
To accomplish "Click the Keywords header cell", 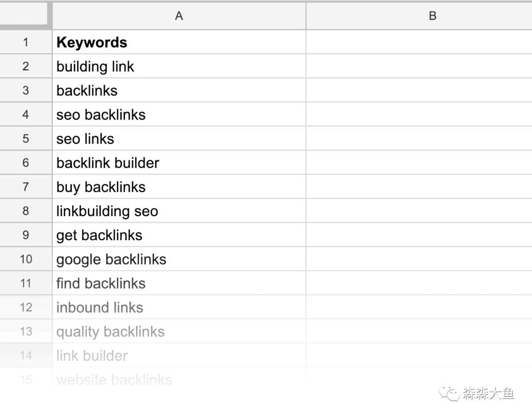I will pyautogui.click(x=179, y=42).
